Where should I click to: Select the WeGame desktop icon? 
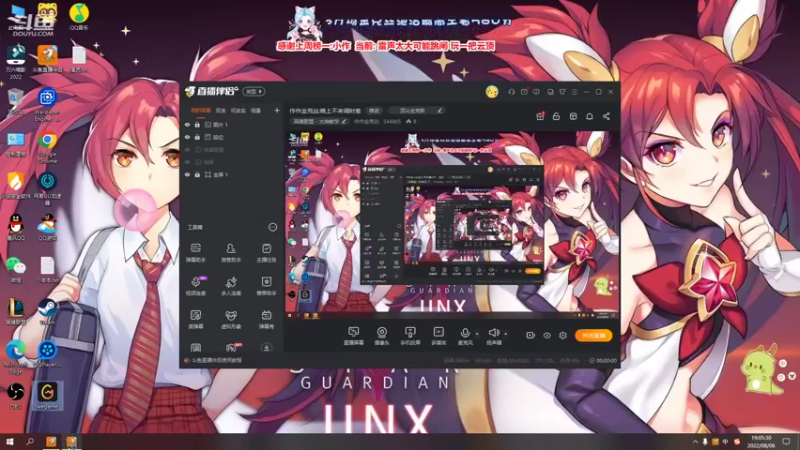[47, 396]
